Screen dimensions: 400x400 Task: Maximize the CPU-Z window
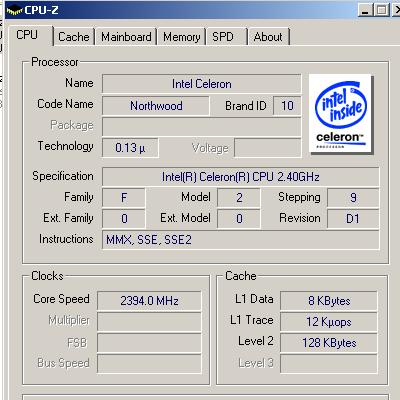point(381,10)
